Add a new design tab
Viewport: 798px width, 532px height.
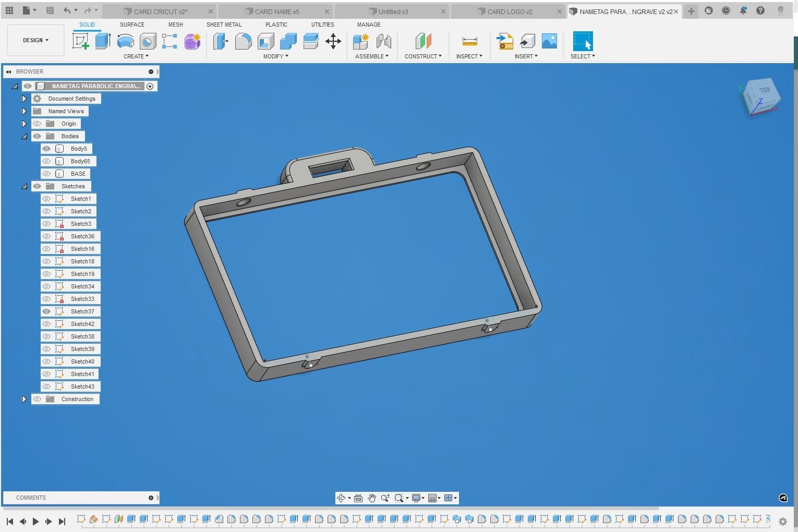pos(691,11)
